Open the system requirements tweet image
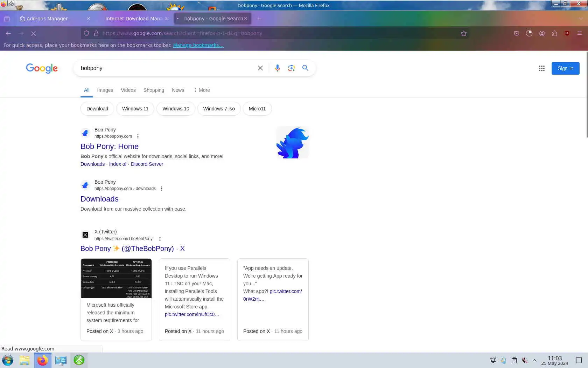588x368 pixels. pos(116,279)
